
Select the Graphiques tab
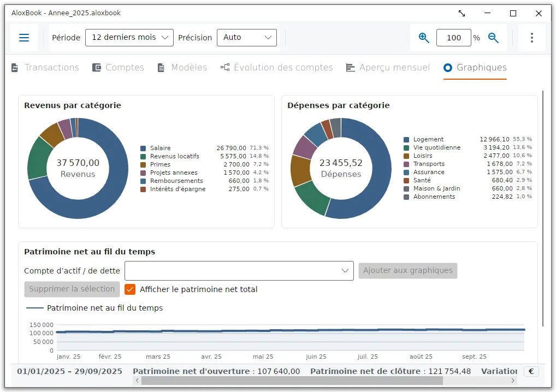point(475,67)
